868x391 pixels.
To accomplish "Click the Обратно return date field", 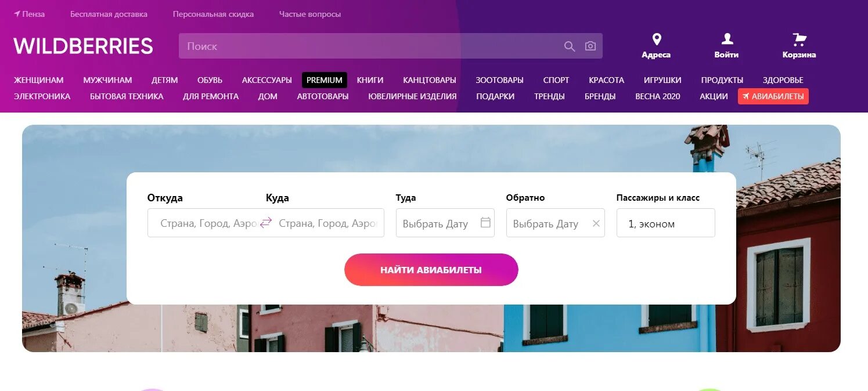I will pyautogui.click(x=555, y=223).
